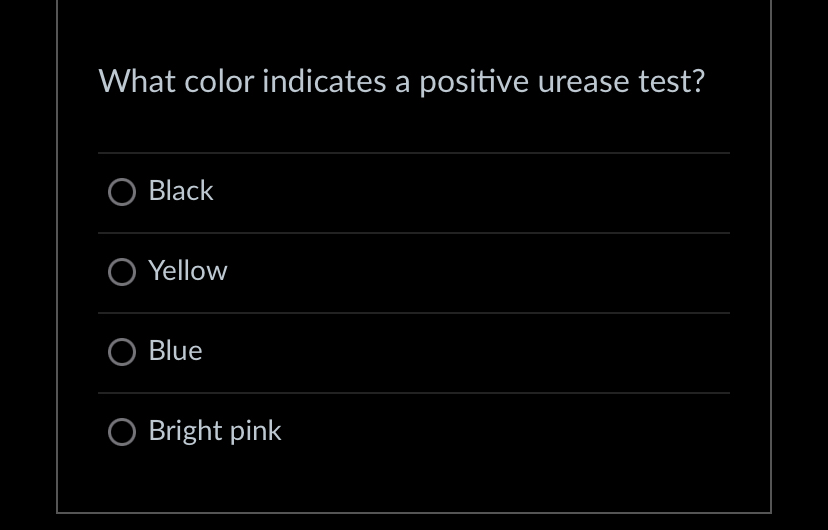Click the 'Bright pink' answer label text
Image resolution: width=828 pixels, height=530 pixels.
point(215,431)
